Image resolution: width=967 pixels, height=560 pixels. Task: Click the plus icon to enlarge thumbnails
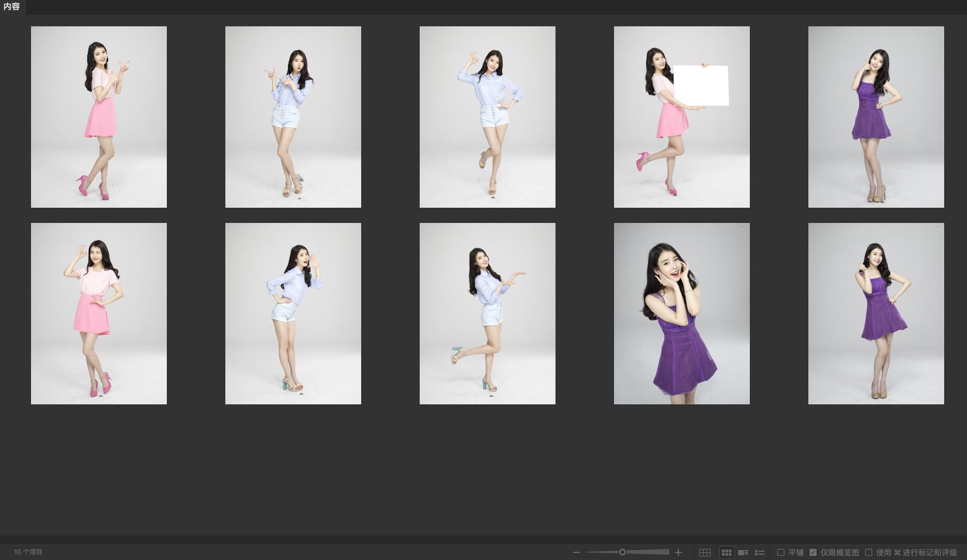[678, 552]
